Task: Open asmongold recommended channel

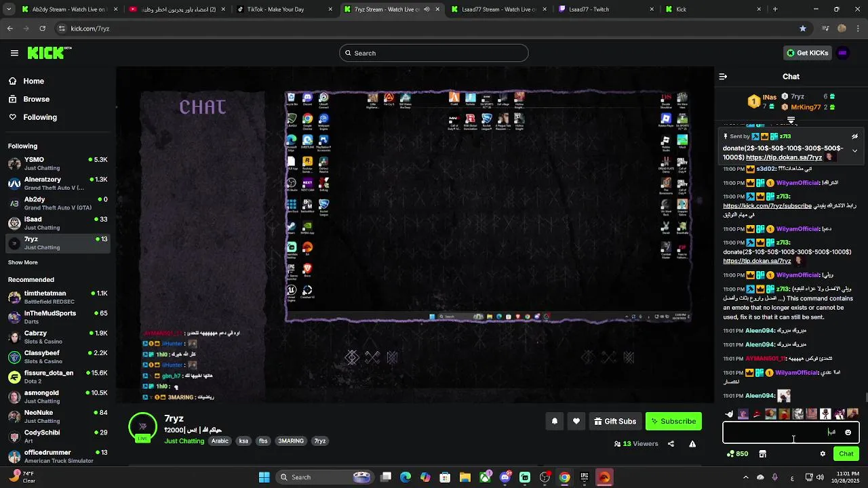Action: (x=58, y=396)
